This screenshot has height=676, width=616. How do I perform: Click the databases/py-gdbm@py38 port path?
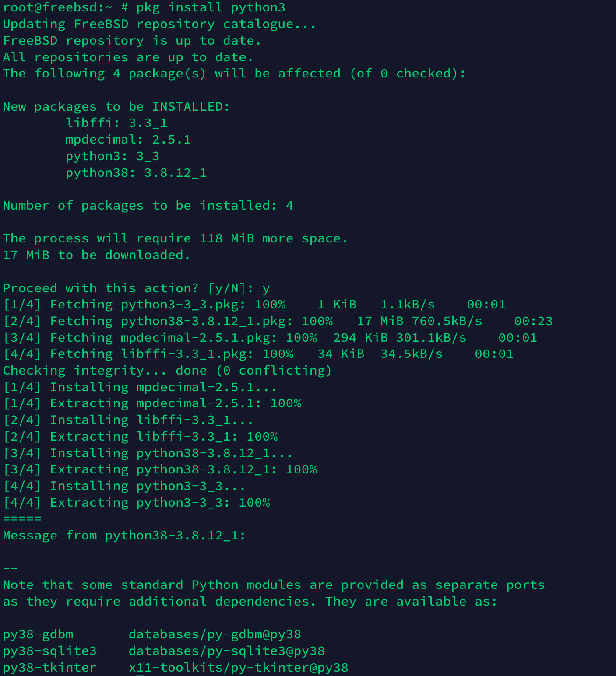[x=215, y=634]
